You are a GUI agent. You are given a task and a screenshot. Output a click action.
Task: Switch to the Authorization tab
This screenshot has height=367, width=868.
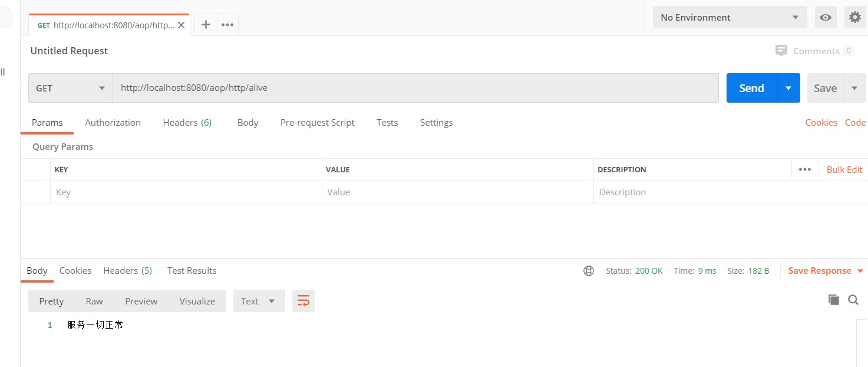113,123
